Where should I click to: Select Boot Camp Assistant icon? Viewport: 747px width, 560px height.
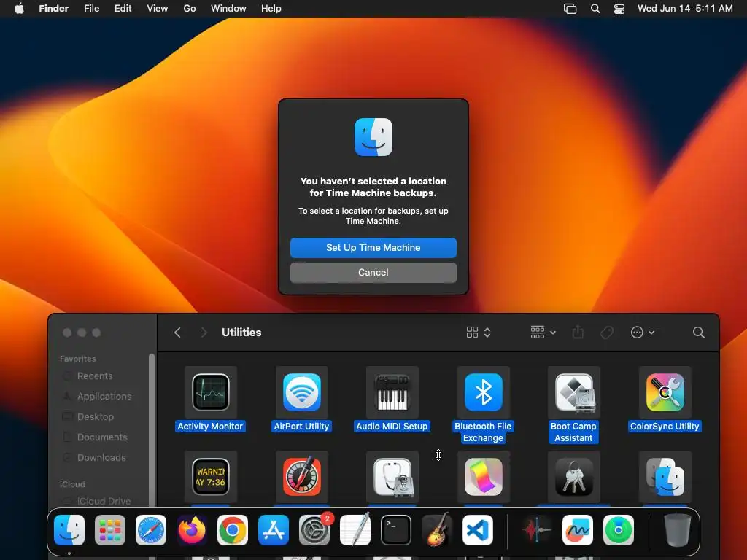click(573, 392)
